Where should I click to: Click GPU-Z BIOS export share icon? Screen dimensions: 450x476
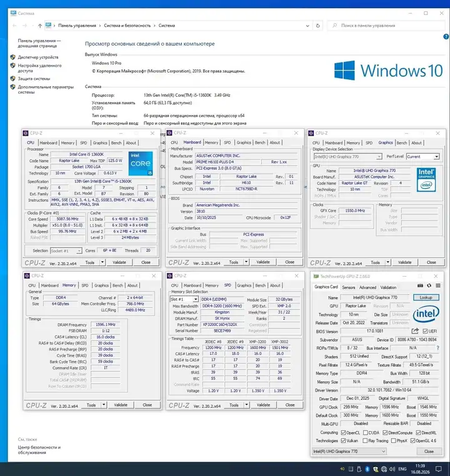point(415,331)
